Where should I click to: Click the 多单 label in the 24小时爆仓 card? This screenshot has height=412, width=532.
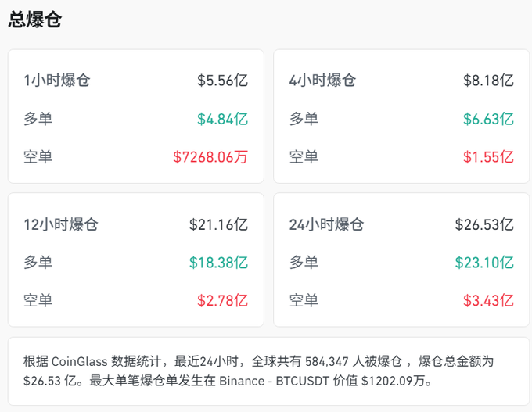point(304,263)
